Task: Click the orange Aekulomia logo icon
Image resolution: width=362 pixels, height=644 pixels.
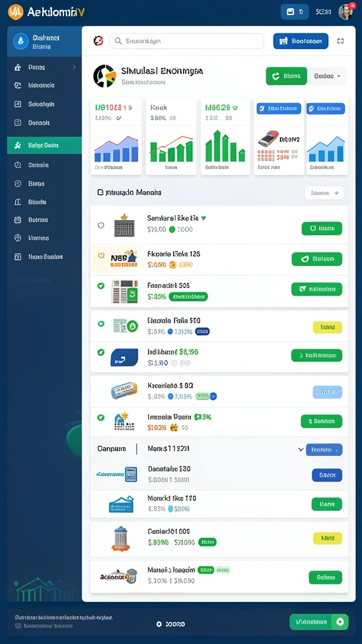Action: coord(15,12)
